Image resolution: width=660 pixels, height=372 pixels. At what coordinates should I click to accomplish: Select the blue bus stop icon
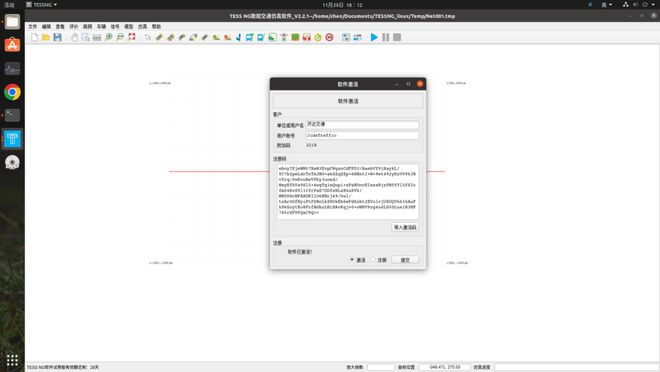(250, 37)
